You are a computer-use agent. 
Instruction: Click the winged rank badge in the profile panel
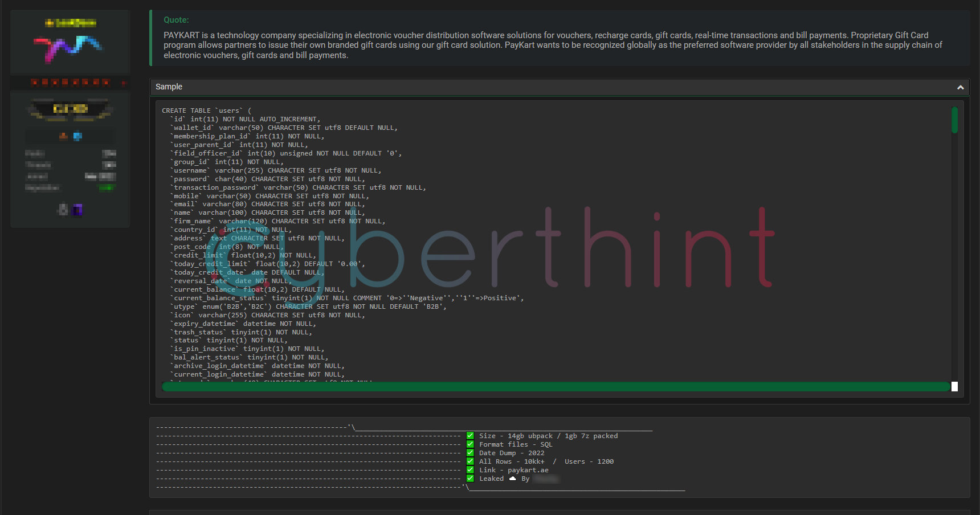click(70, 109)
